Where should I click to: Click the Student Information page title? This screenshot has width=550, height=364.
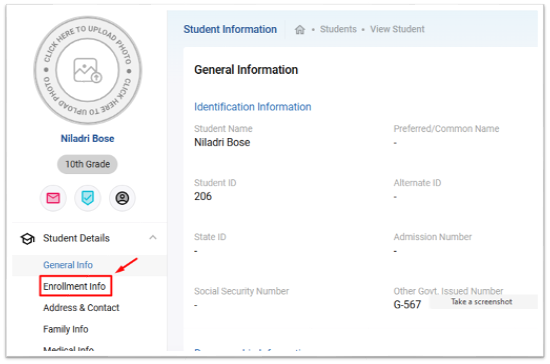click(x=230, y=29)
